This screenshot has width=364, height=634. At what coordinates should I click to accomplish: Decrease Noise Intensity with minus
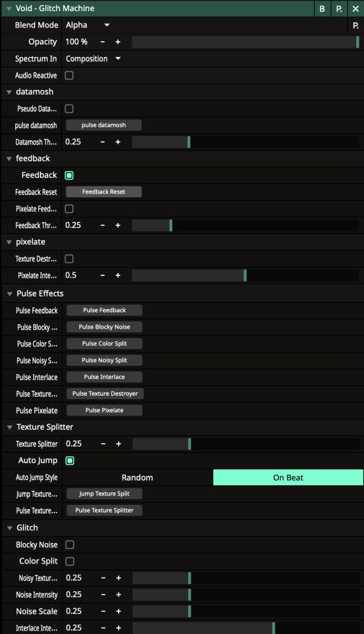point(103,595)
